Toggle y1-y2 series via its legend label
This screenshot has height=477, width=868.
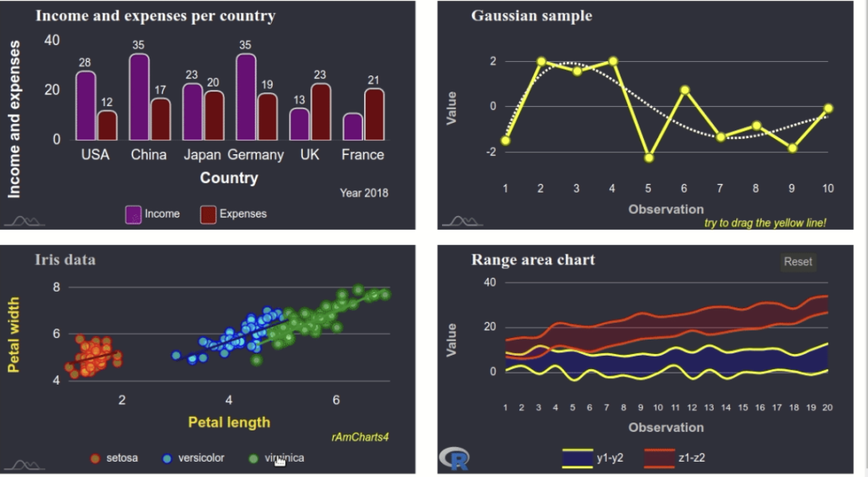609,459
